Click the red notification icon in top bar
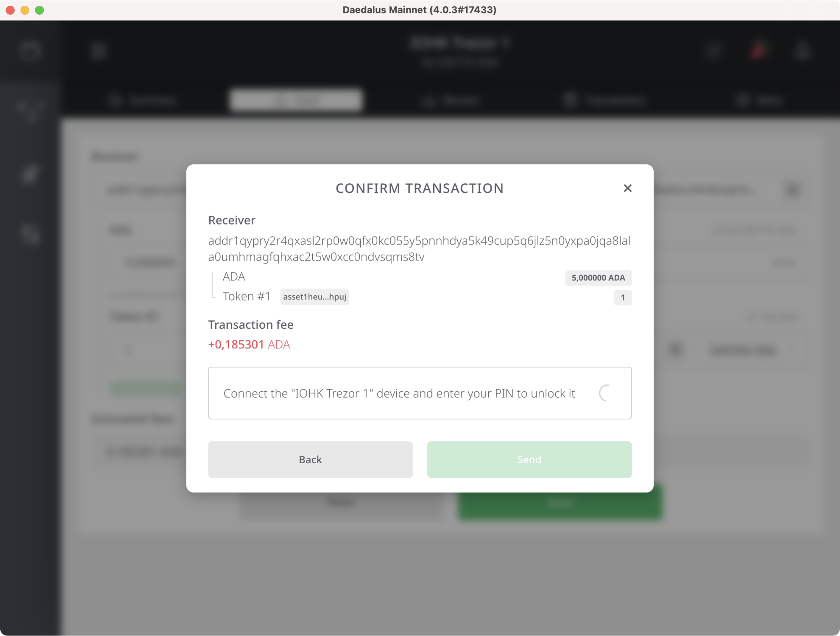The width and height of the screenshot is (840, 636). 758,51
